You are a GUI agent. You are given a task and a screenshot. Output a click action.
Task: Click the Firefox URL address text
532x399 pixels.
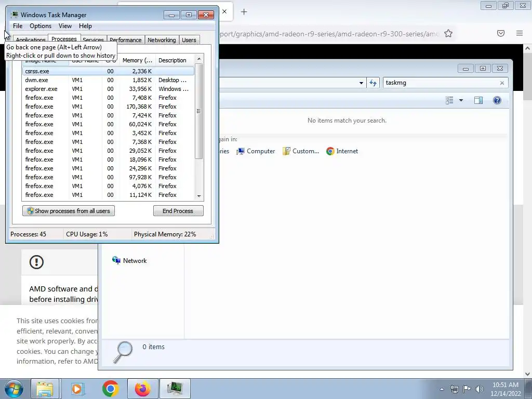click(329, 34)
